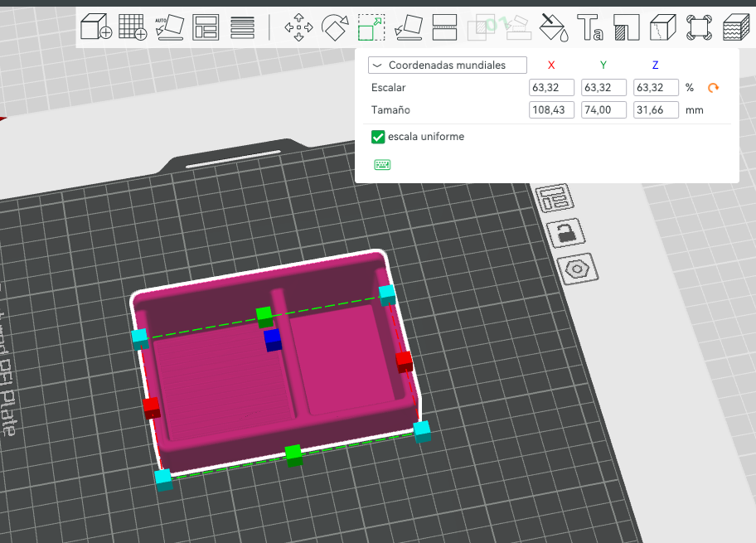Reset scale with the orange arrow
The image size is (756, 543).
click(x=713, y=88)
